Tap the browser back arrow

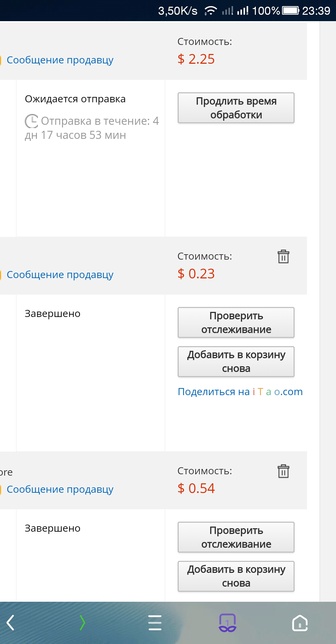click(10, 623)
